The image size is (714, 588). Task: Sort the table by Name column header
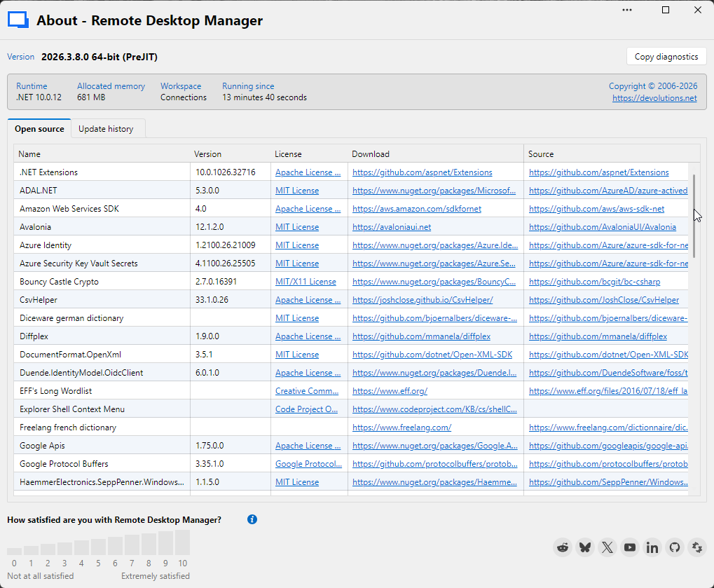coord(102,154)
